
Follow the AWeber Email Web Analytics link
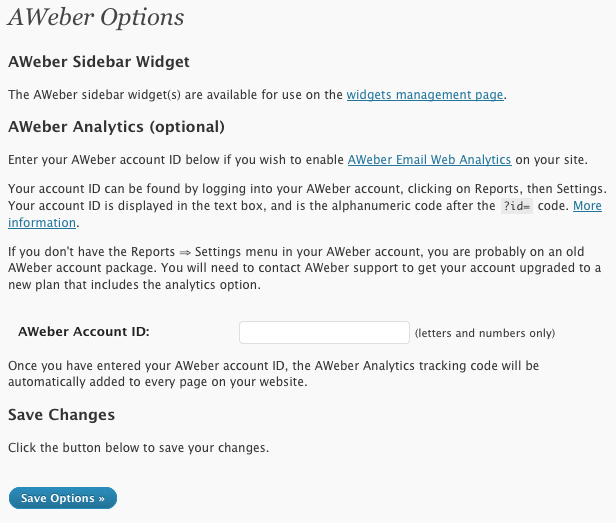click(x=429, y=160)
